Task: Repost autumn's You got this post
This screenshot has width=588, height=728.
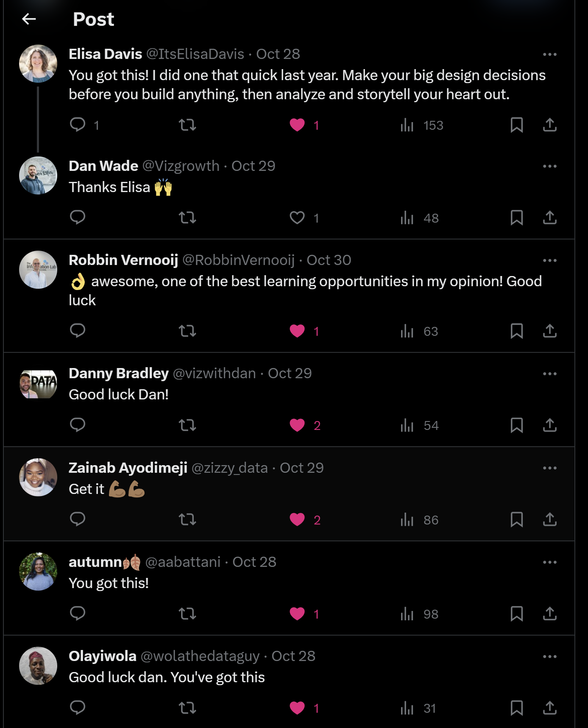Action: [187, 614]
